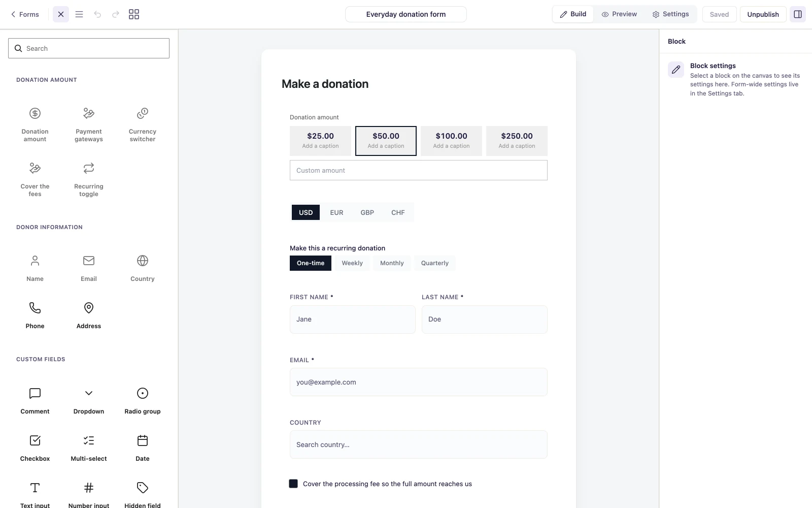
Task: Switch to the Preview tab
Action: point(619,14)
